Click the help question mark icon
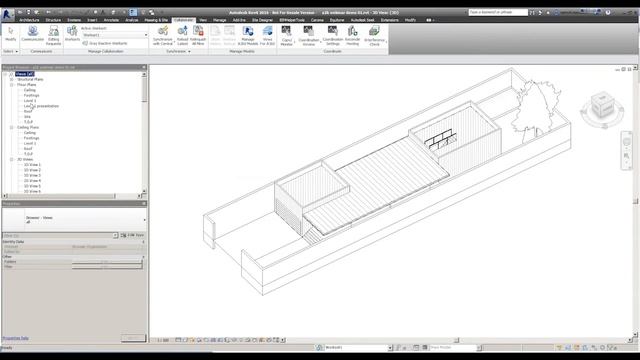 tap(608, 13)
